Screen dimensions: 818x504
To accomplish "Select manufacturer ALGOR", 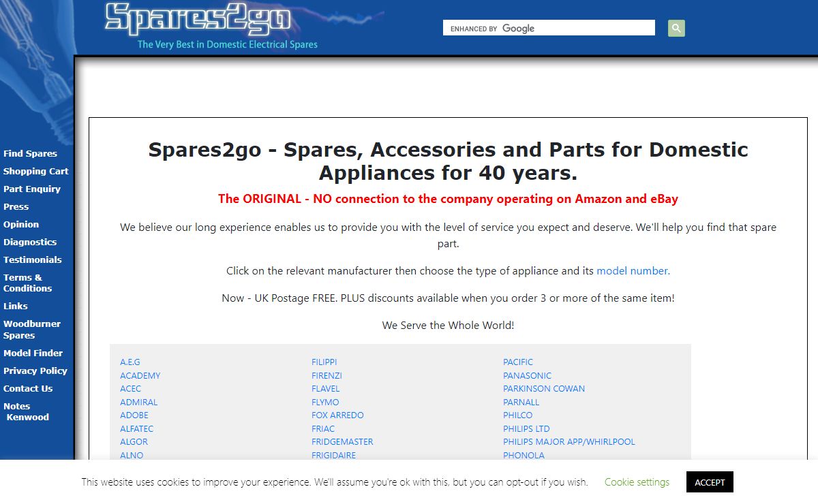I will [x=134, y=442].
